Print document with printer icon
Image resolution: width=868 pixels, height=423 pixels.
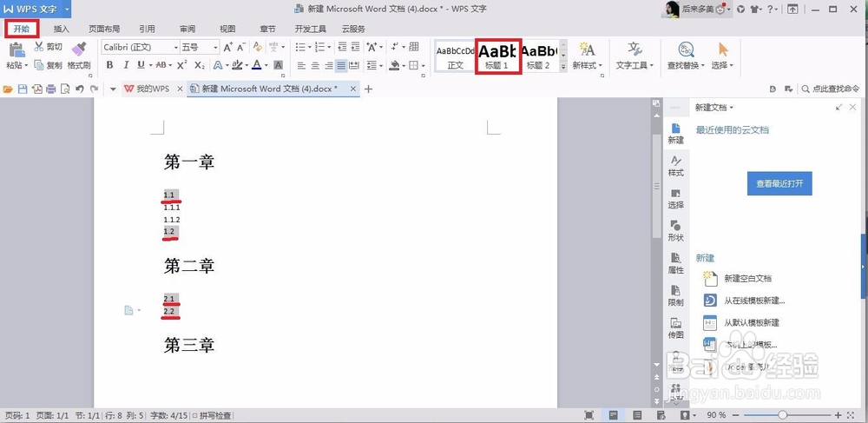(x=51, y=89)
